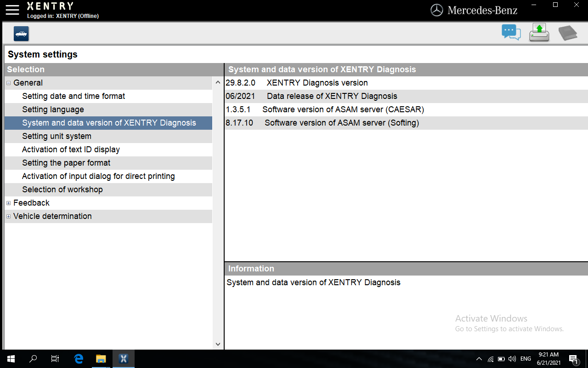Select Activation of text ID display

point(108,149)
